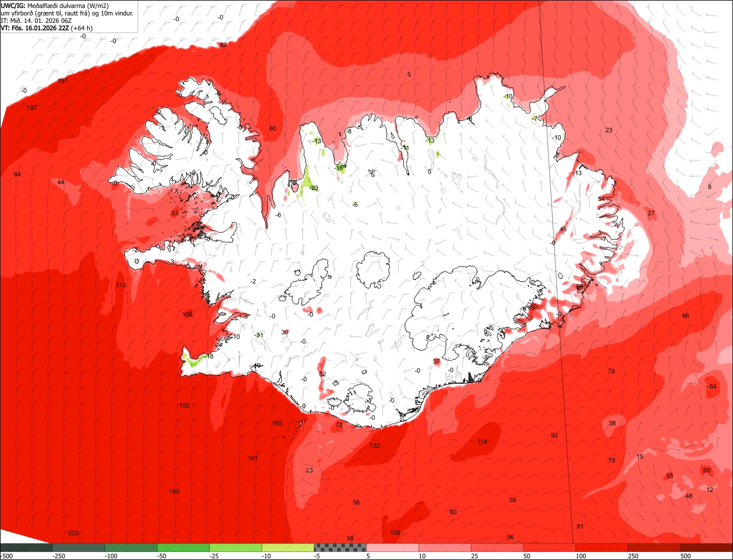Click the map value '96'
733x560 pixels.
pyautogui.click(x=510, y=537)
